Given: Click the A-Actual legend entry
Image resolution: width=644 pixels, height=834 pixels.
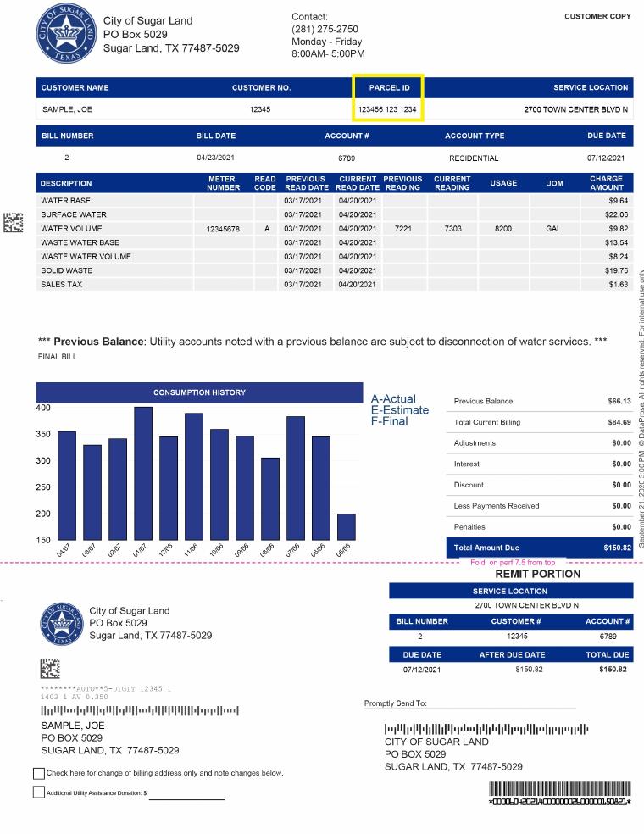Looking at the screenshot, I should (x=393, y=399).
